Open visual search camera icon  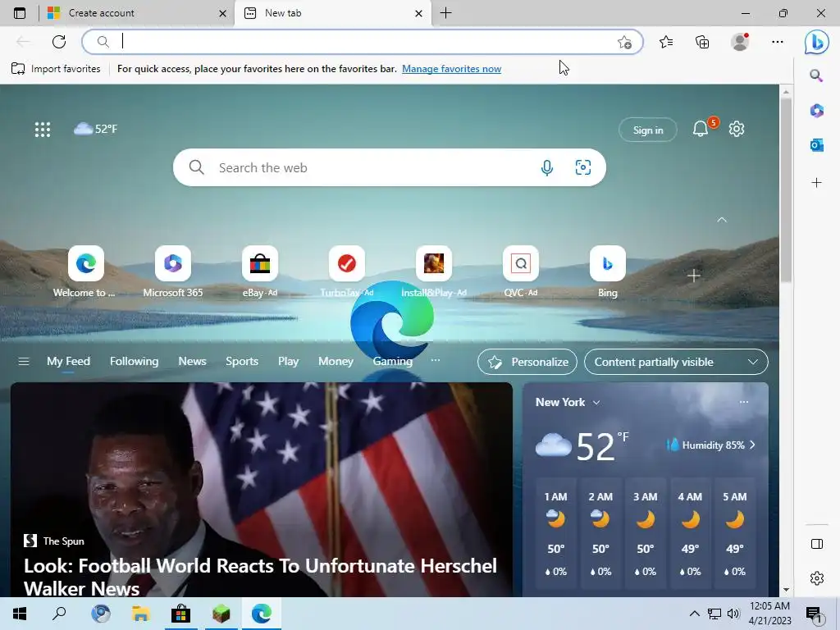(x=583, y=167)
